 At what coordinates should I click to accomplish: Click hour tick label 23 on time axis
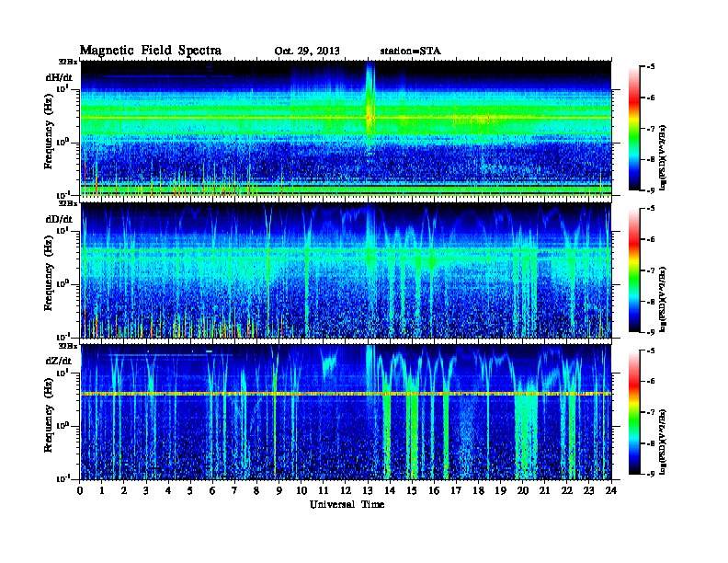click(589, 490)
